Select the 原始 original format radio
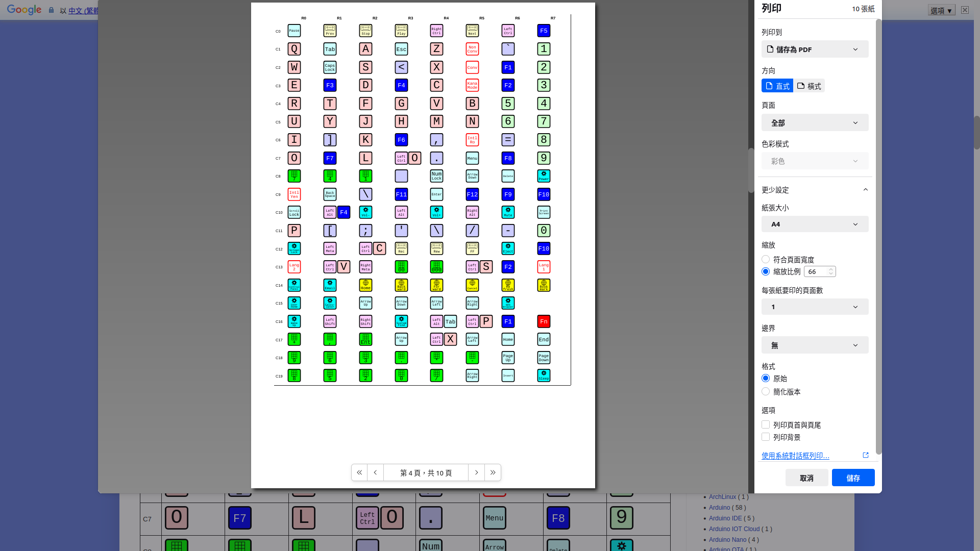The width and height of the screenshot is (980, 551). 766,378
